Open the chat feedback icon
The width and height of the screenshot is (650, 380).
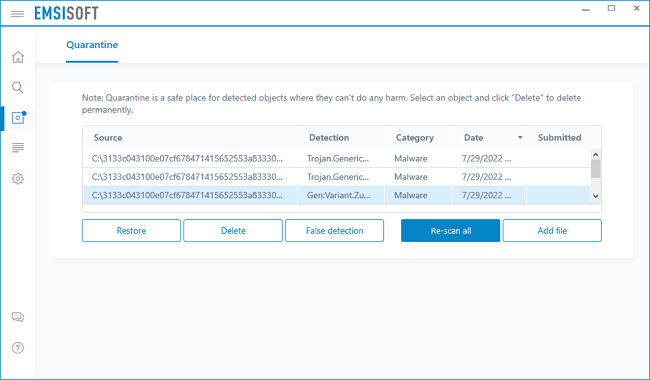click(18, 317)
